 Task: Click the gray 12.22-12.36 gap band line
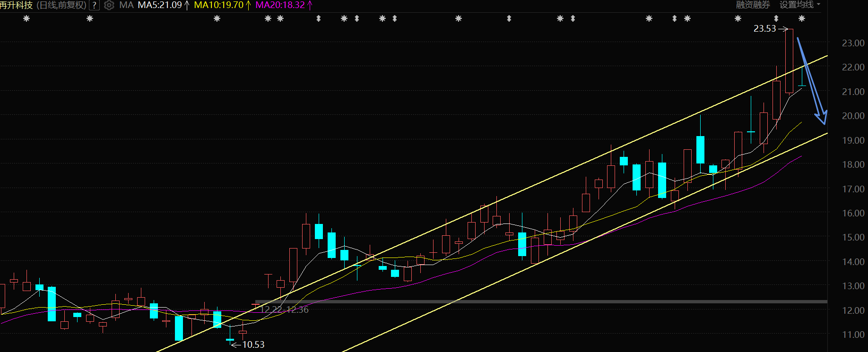click(x=541, y=301)
